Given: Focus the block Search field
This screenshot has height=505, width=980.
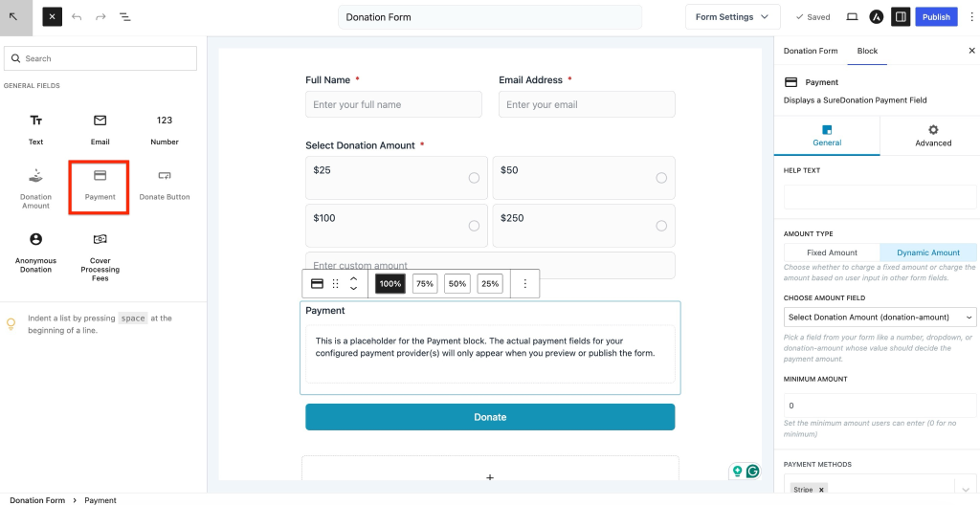Looking at the screenshot, I should pos(100,58).
